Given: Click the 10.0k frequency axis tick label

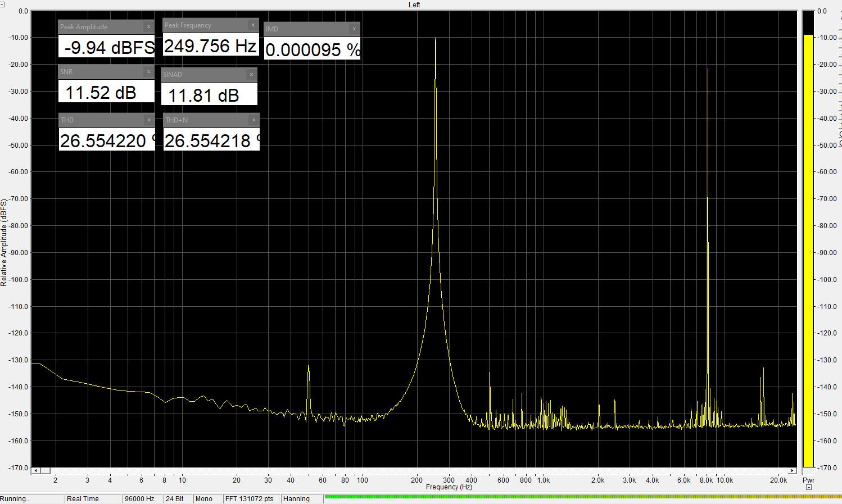Looking at the screenshot, I should click(725, 480).
